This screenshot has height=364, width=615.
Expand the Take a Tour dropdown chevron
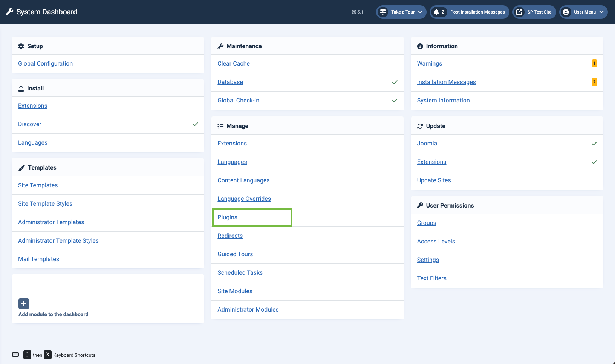[420, 12]
